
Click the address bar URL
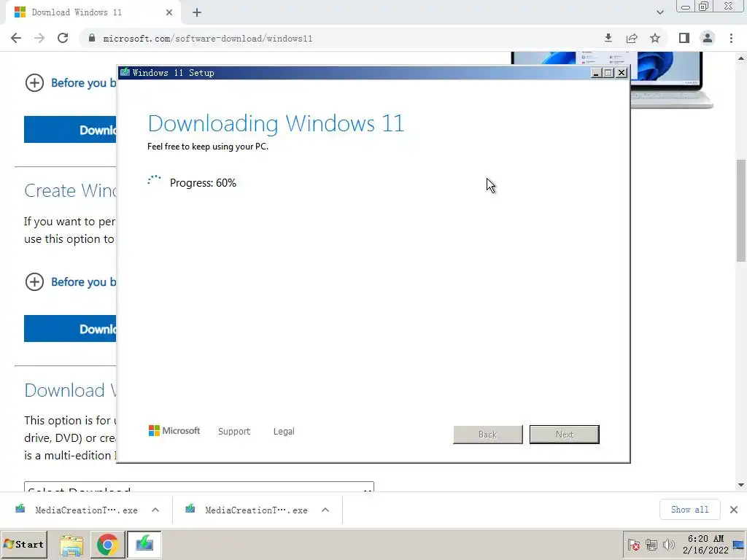[208, 39]
